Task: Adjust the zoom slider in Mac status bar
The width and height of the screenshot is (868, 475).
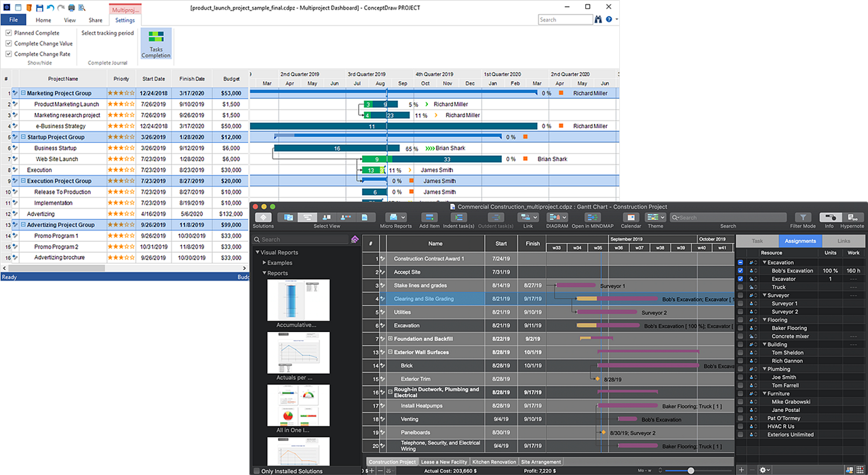Action: [692, 470]
